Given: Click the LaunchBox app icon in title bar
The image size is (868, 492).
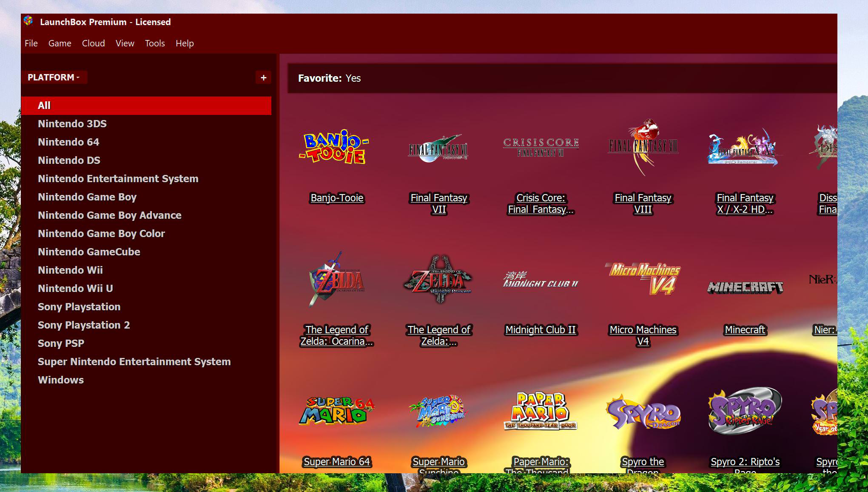Looking at the screenshot, I should [x=28, y=21].
